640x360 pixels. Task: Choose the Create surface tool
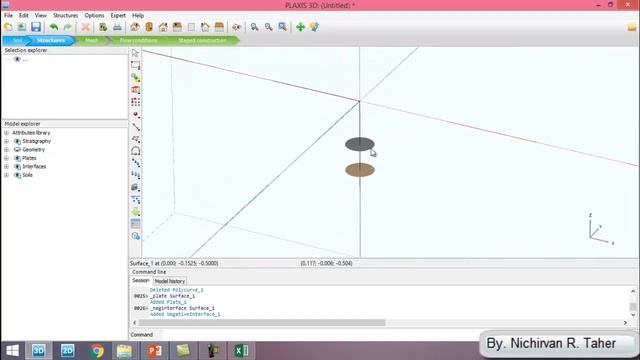point(136,139)
